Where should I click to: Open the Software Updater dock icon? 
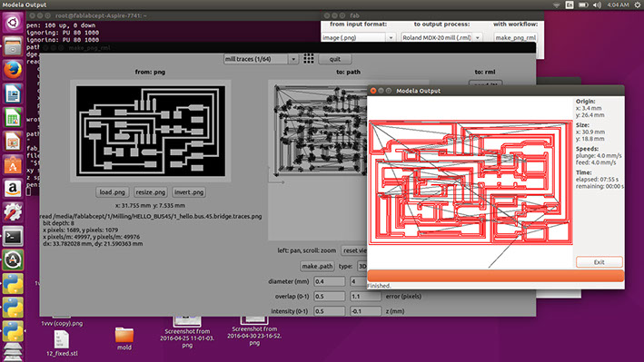tap(13, 260)
